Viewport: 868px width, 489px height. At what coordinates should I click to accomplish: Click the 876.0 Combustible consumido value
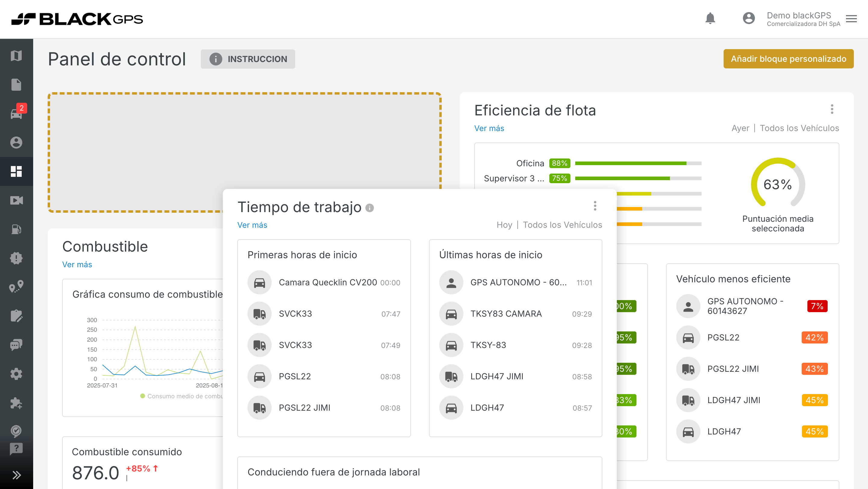(x=95, y=473)
